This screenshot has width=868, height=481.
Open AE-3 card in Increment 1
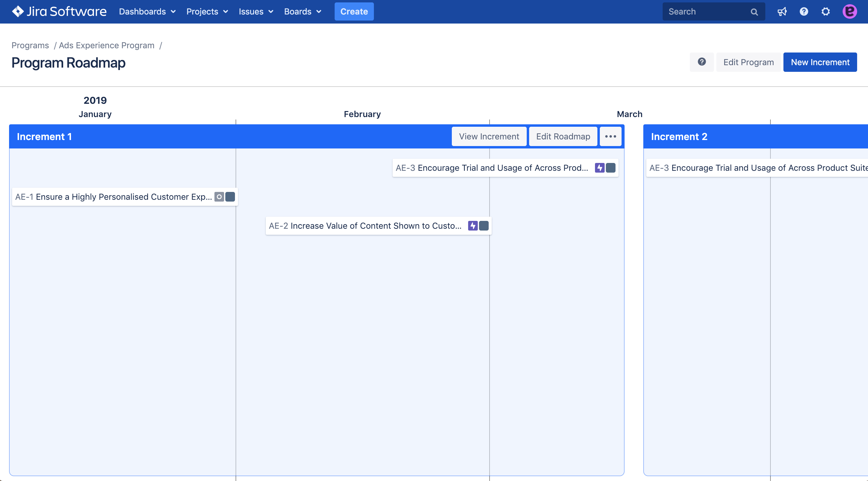click(506, 168)
